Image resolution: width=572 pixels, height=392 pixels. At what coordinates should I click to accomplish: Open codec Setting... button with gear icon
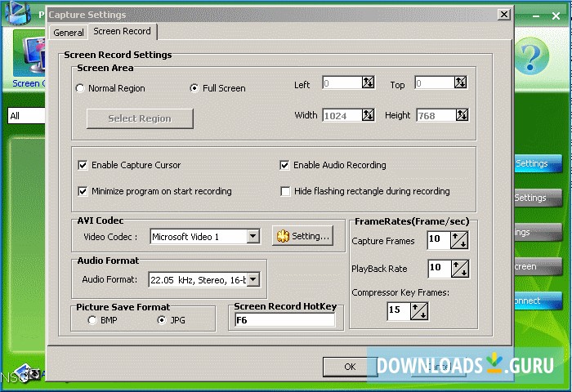303,236
